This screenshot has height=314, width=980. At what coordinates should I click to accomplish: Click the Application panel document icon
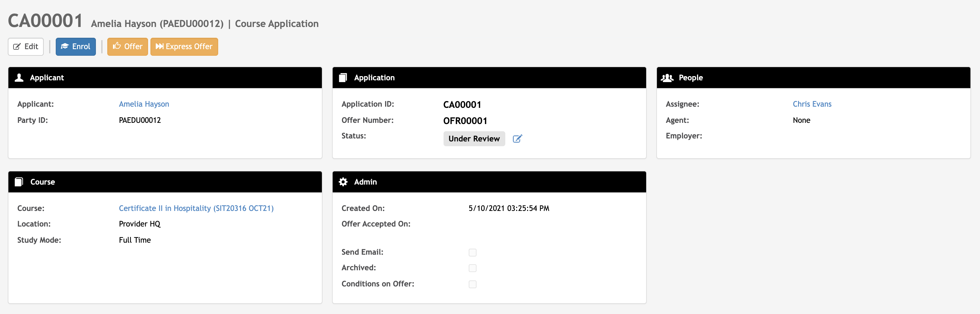[x=343, y=78]
